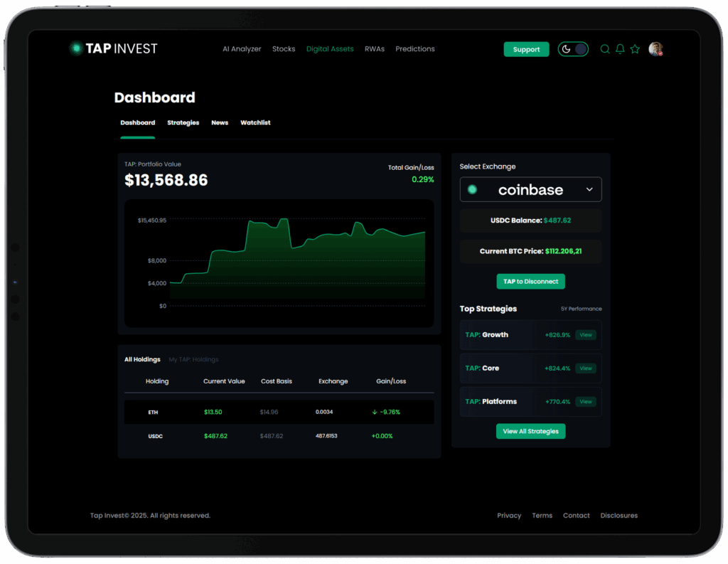Click View All Strategies button
Viewport: 728px width, 564px height.
(x=530, y=431)
